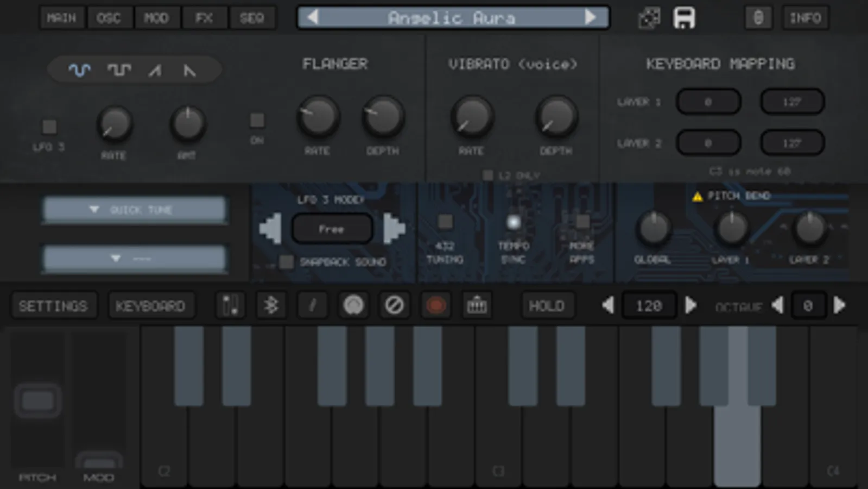Go to next preset arrow
This screenshot has height=489, width=868.
[x=590, y=17]
